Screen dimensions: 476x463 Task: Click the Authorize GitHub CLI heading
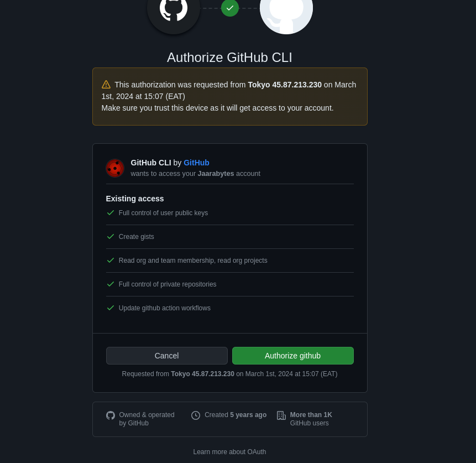tap(229, 58)
